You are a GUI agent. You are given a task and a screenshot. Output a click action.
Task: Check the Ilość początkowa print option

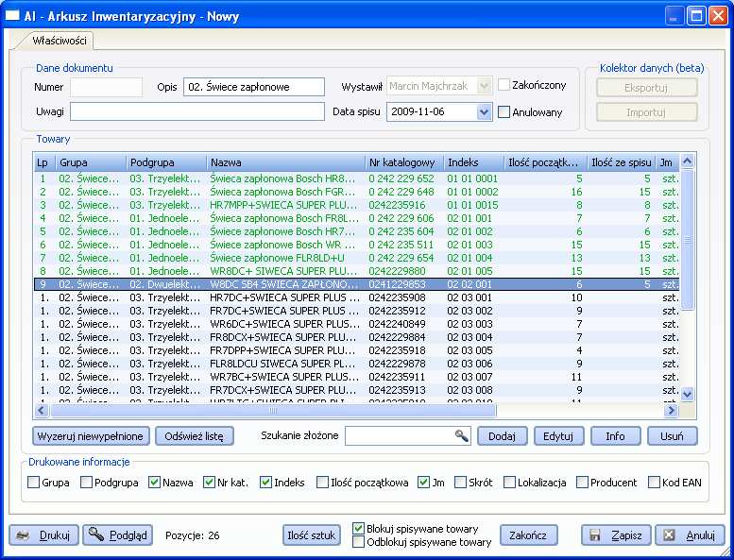pyautogui.click(x=322, y=482)
